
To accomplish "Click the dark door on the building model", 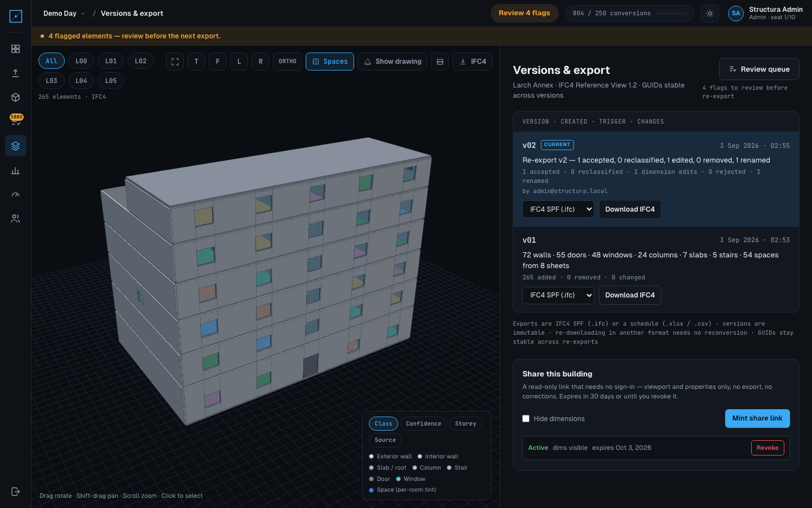I will click(311, 366).
